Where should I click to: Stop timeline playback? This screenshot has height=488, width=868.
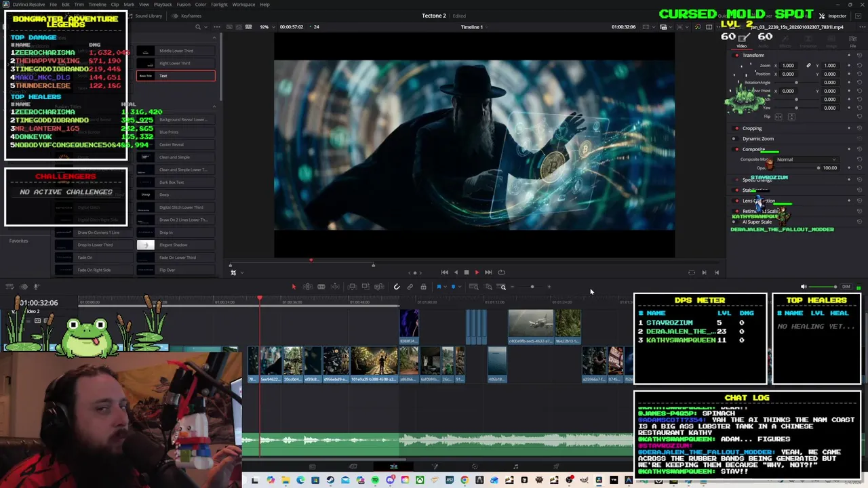pyautogui.click(x=467, y=272)
